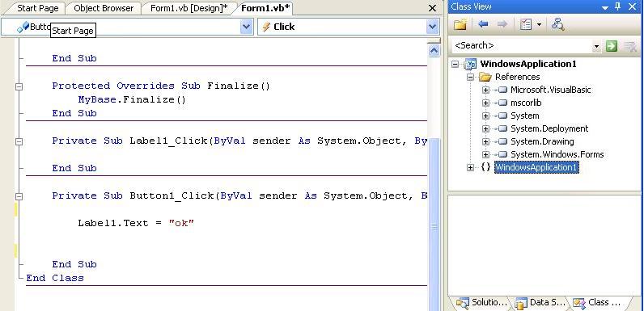Image resolution: width=644 pixels, height=311 pixels.
Task: Click the Back arrow in Class View toolbar
Action: point(483,24)
